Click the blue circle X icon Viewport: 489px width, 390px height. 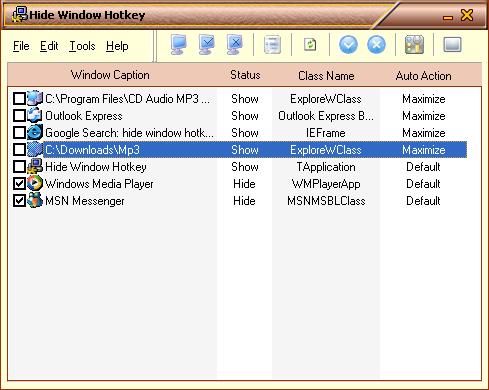[x=376, y=45]
